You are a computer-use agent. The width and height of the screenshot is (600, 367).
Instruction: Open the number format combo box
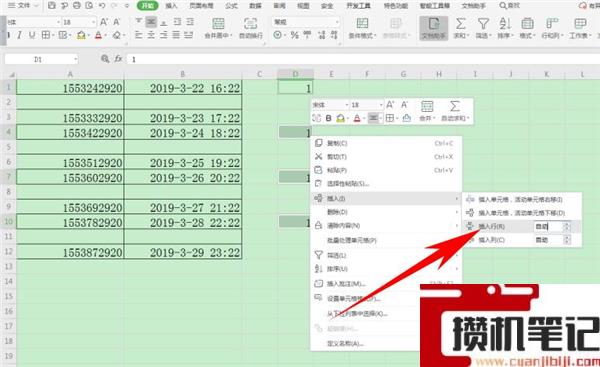[306, 22]
